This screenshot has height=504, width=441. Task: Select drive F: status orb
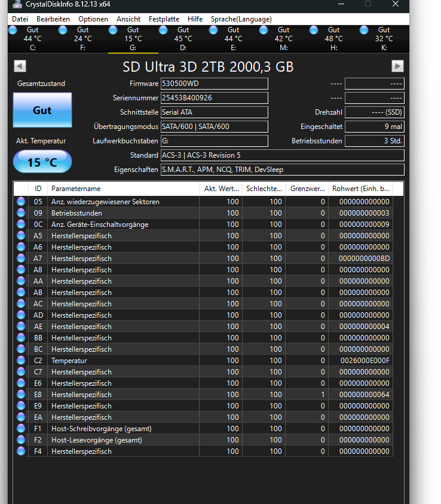(x=63, y=30)
